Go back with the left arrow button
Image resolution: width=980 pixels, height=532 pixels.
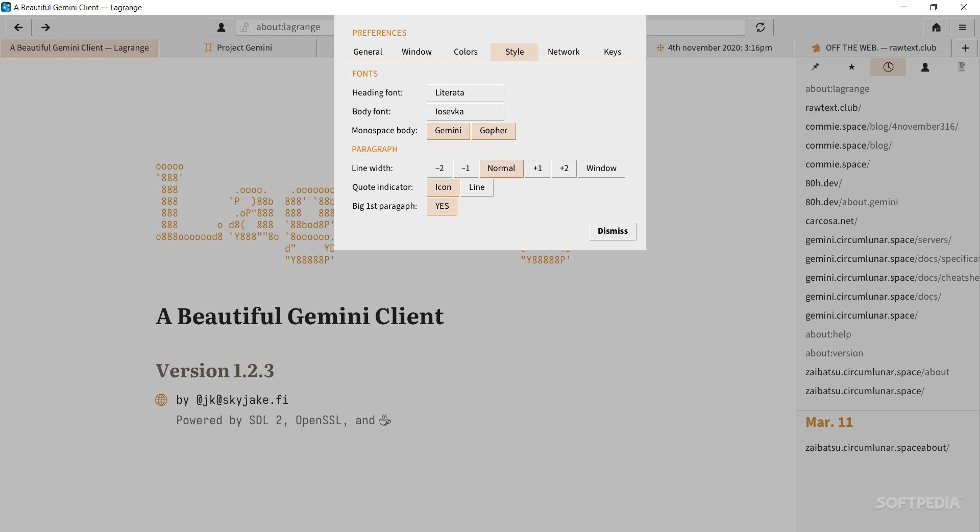tap(18, 28)
